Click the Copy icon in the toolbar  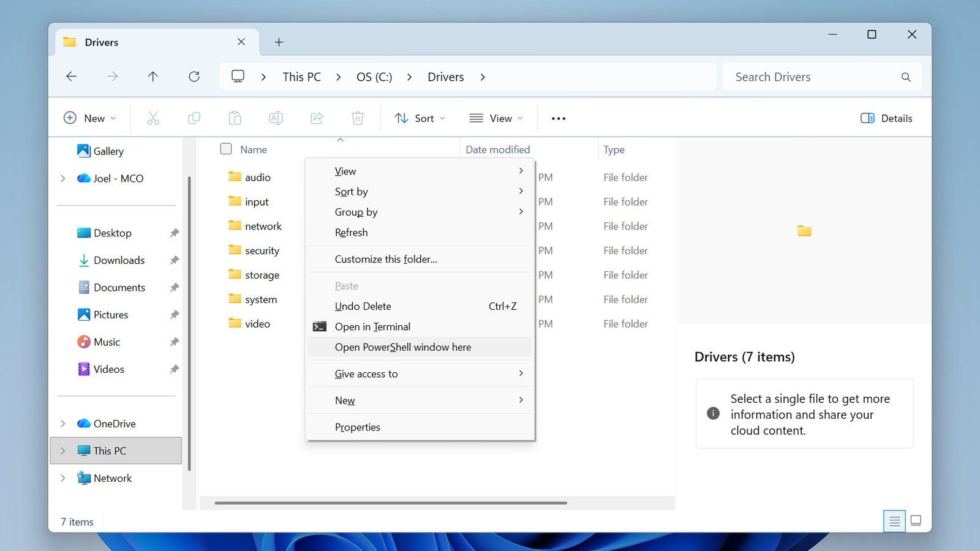pos(194,118)
